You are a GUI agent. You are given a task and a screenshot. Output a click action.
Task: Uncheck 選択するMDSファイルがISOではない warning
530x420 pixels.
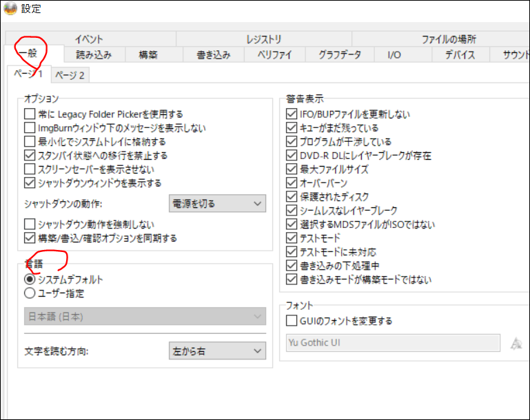pyautogui.click(x=292, y=224)
